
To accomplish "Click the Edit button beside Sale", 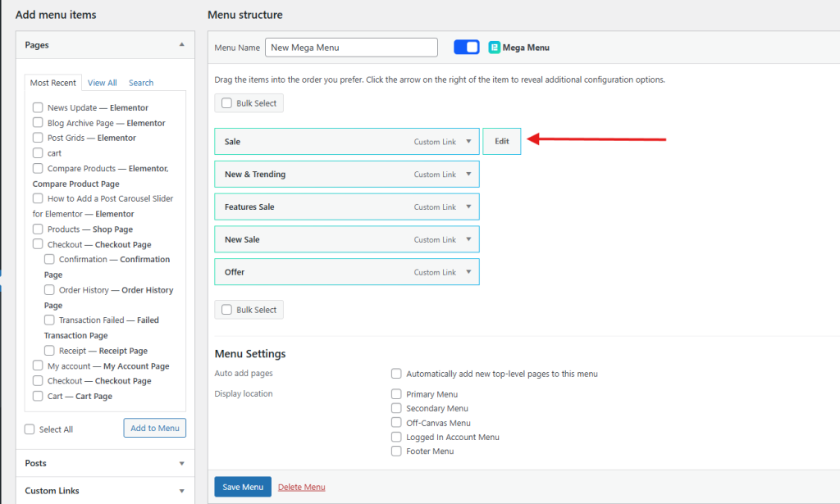I will [502, 141].
